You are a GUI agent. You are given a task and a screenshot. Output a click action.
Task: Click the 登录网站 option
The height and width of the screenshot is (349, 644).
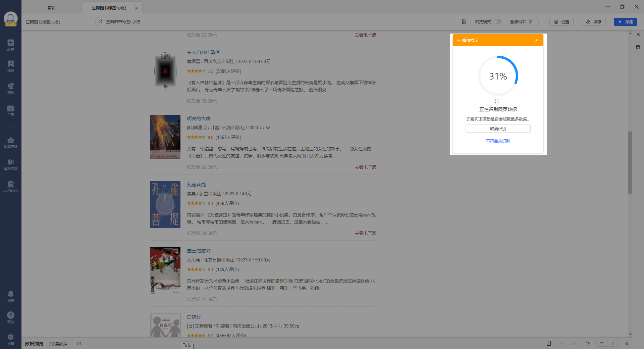518,21
